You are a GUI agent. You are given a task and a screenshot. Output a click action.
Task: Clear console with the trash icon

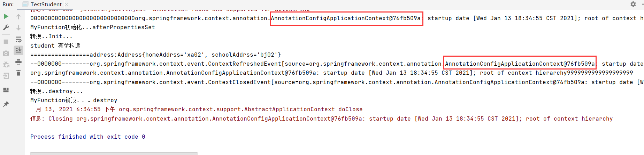pos(18,73)
